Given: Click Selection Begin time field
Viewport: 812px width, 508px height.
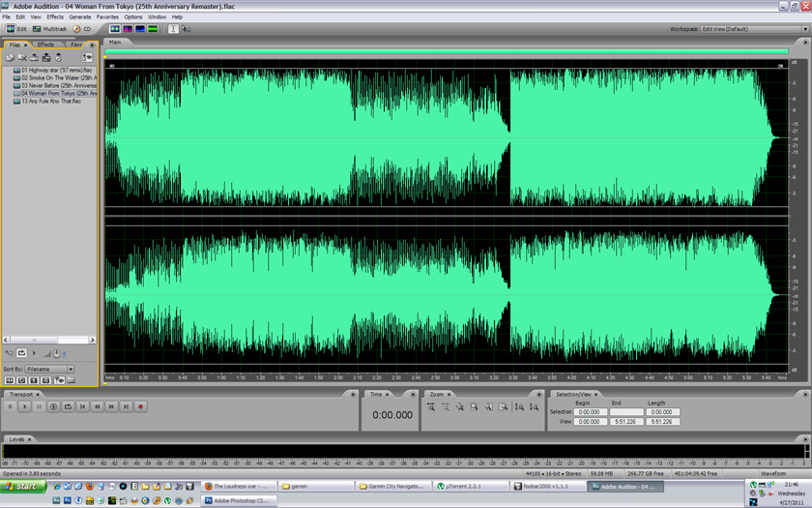Looking at the screenshot, I should click(591, 412).
